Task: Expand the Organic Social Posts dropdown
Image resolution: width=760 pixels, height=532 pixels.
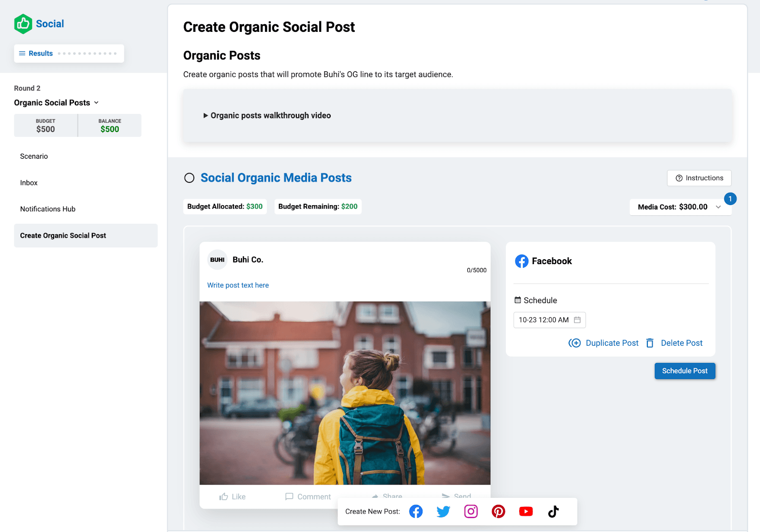Action: (96, 103)
